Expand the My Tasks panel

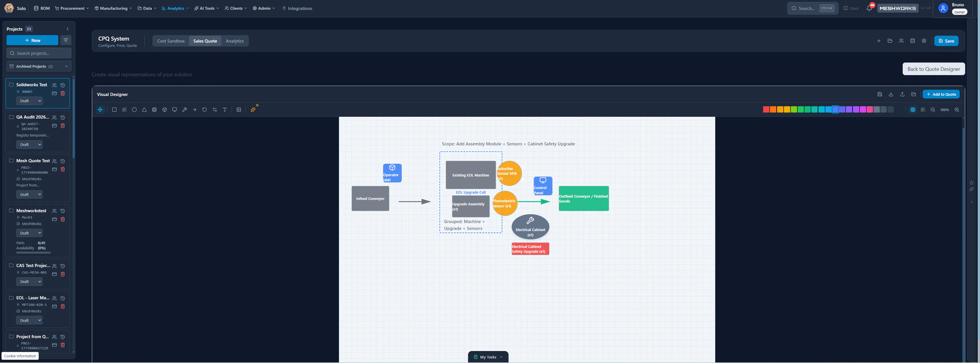(x=488, y=357)
